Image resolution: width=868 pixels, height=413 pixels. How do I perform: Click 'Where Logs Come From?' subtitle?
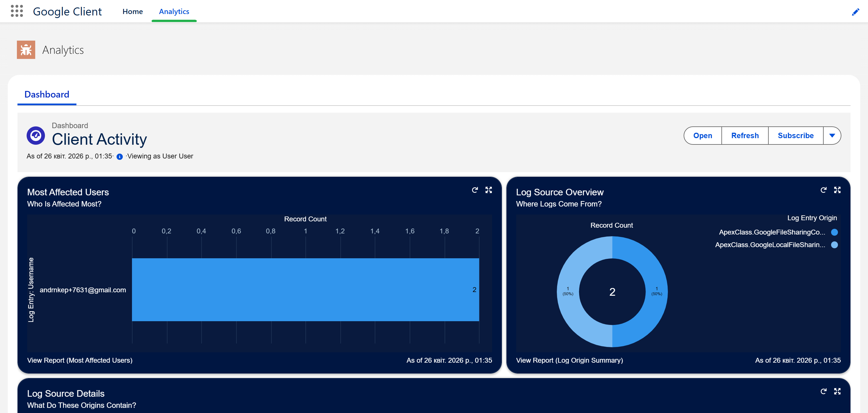coord(559,204)
